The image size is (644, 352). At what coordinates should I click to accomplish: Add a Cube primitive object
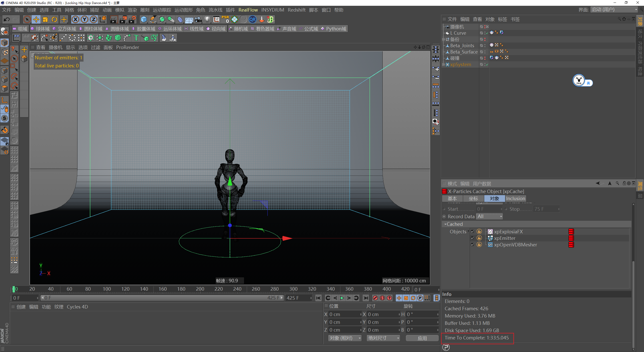[144, 19]
